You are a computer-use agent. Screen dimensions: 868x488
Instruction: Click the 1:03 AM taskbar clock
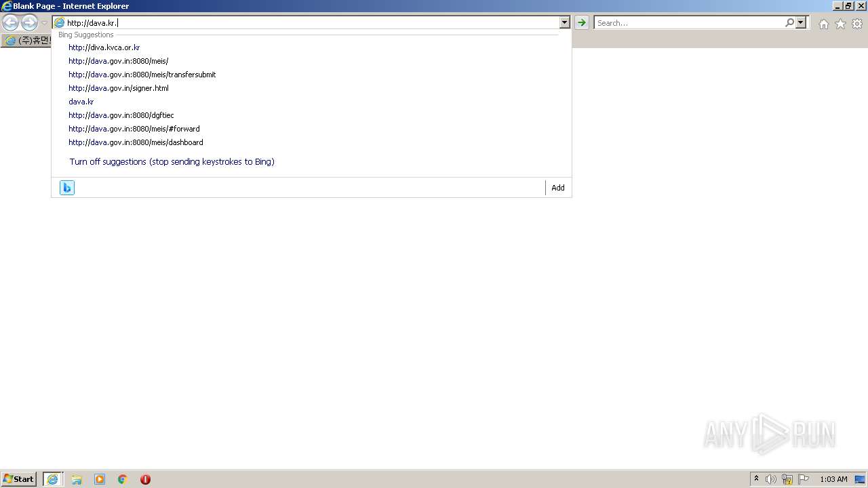coord(833,479)
